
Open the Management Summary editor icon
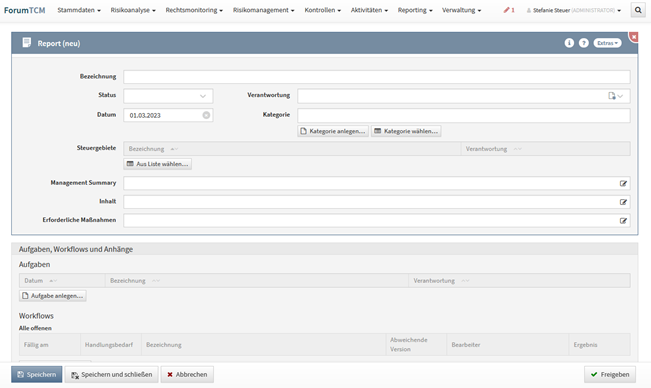coord(623,183)
